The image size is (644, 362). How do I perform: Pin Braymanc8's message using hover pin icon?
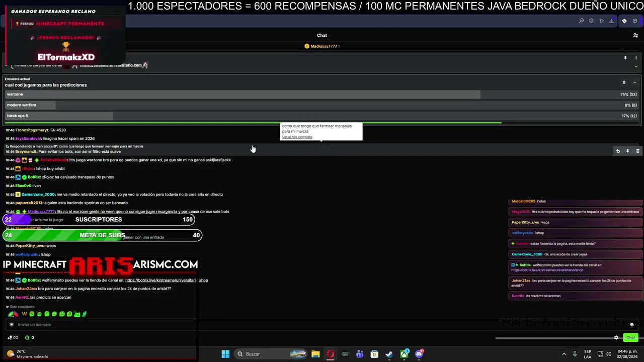tap(627, 151)
